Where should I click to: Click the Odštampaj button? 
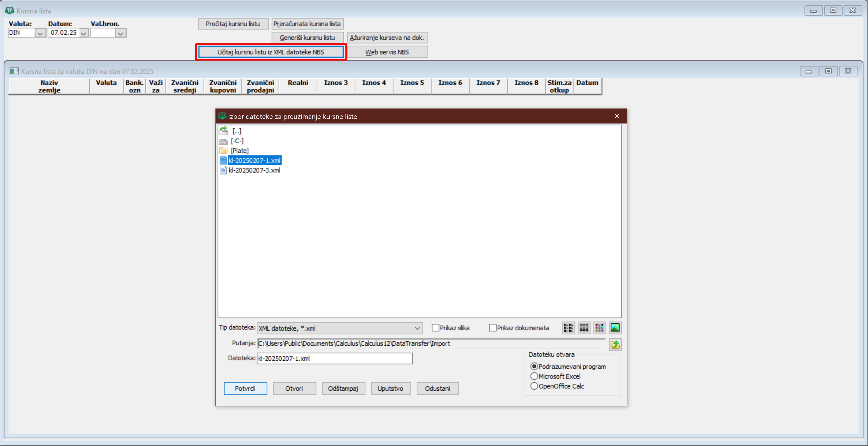343,388
